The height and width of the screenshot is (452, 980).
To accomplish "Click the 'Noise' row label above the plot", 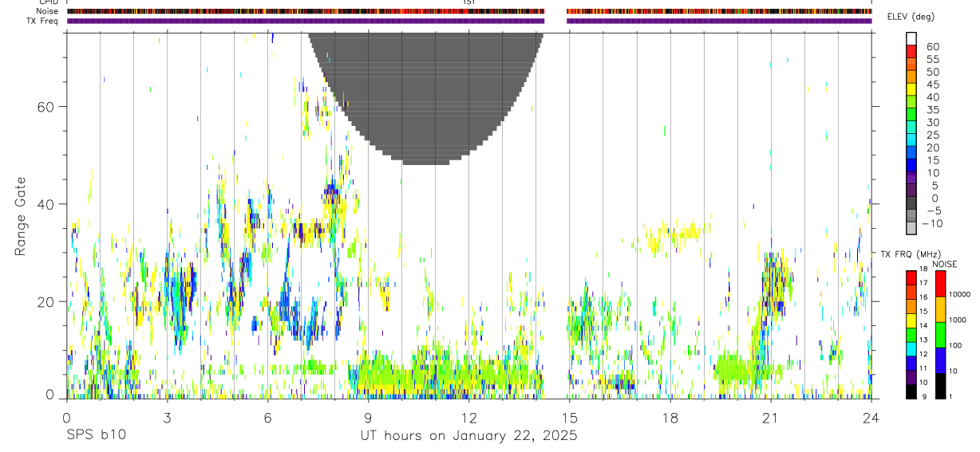I will (48, 11).
